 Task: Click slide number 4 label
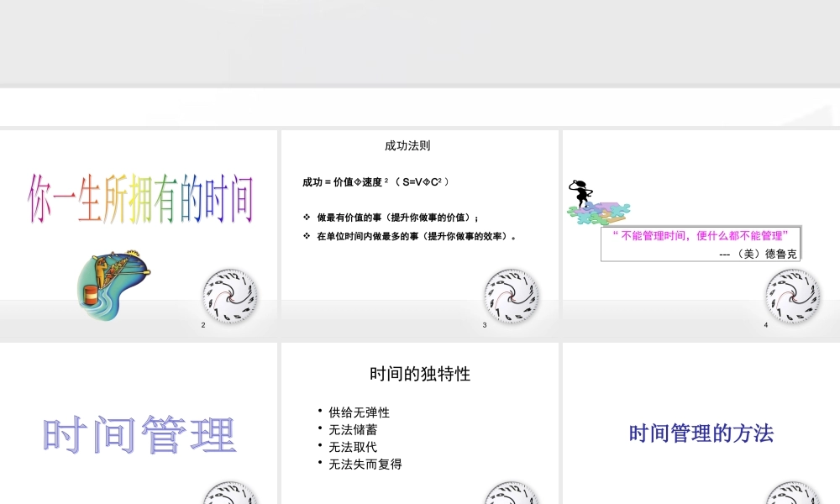coord(765,325)
